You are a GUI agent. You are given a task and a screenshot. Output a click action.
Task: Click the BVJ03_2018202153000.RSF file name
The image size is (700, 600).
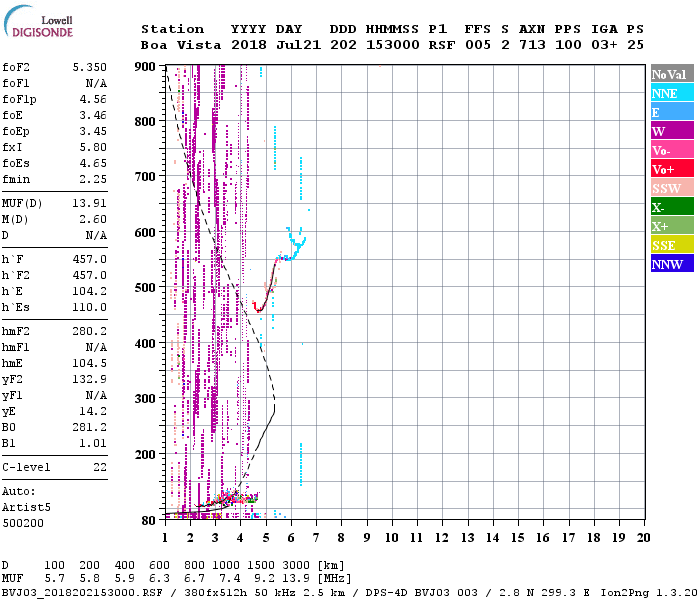tap(82, 593)
